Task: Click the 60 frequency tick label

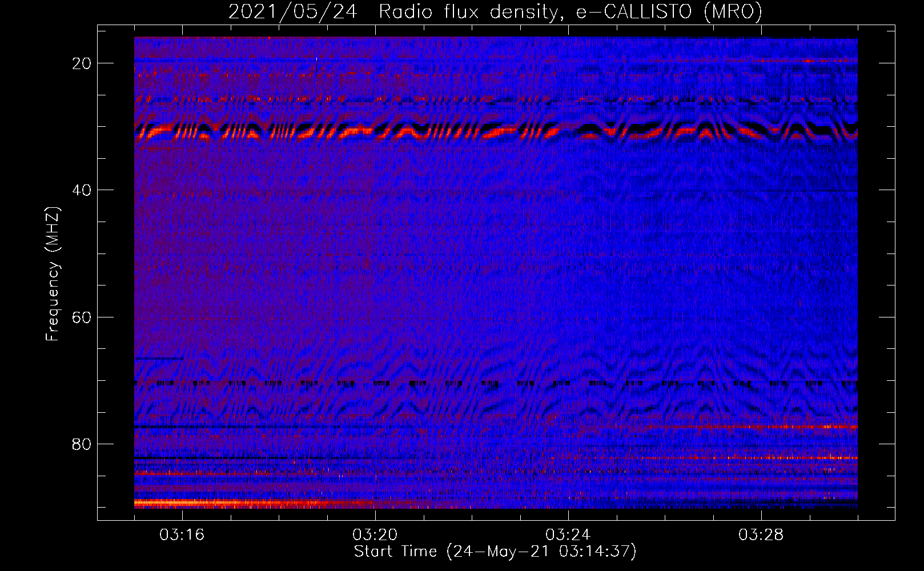Action: pyautogui.click(x=82, y=317)
